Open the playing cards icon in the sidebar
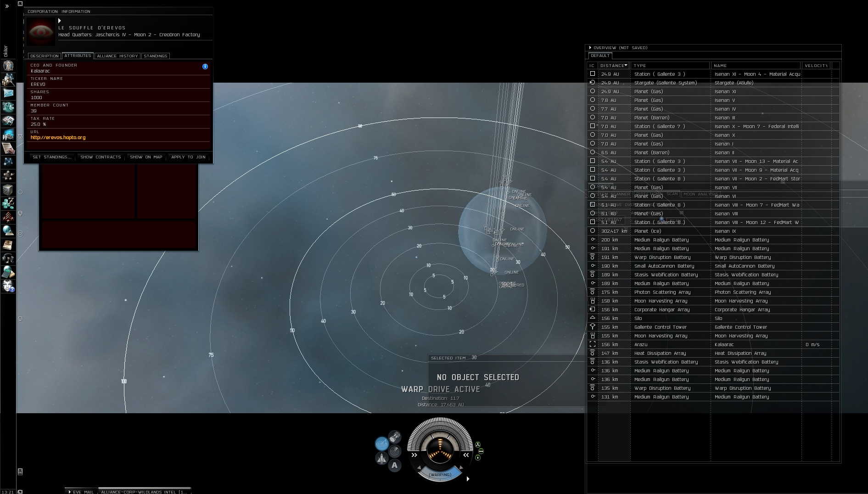Screen dimensions: 868x494 (8, 121)
